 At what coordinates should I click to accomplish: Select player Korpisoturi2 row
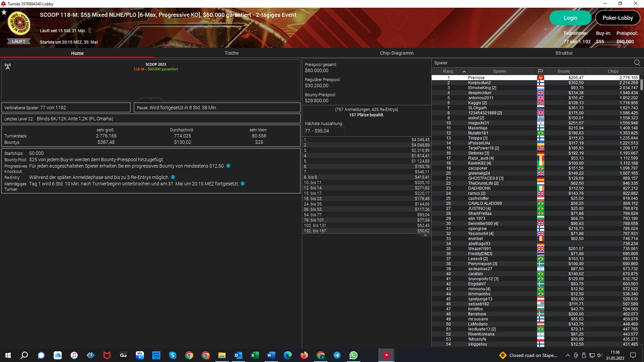(x=535, y=82)
